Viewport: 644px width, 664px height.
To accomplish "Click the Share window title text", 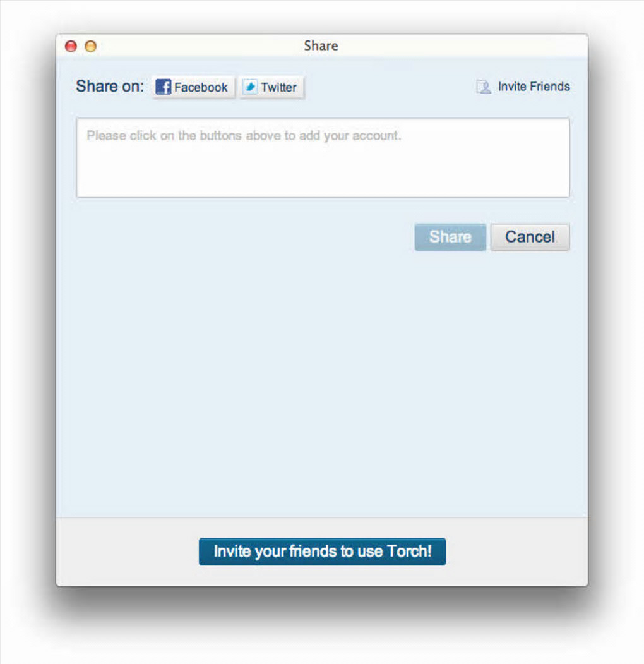I will point(321,45).
